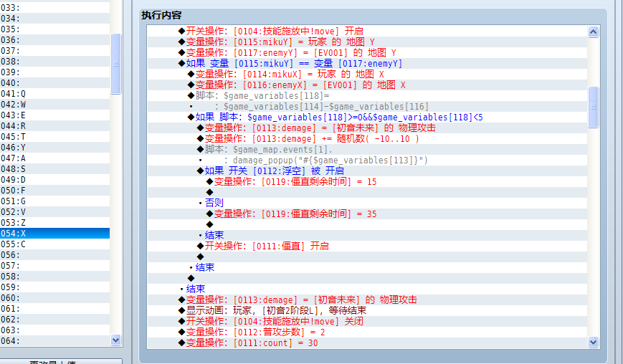Viewport: 623px width, 364px height.
Task: Select common event 045:T in list
Action: (54, 137)
